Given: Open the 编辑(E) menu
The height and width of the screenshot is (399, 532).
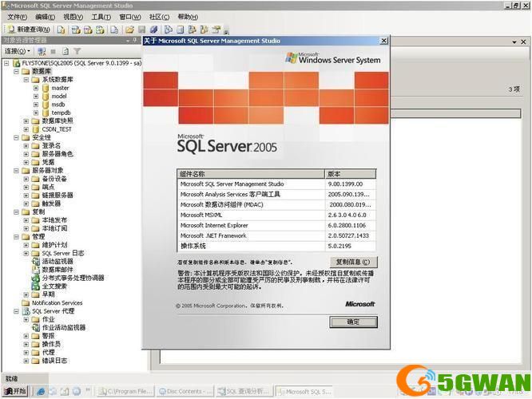Looking at the screenshot, I should [x=45, y=17].
